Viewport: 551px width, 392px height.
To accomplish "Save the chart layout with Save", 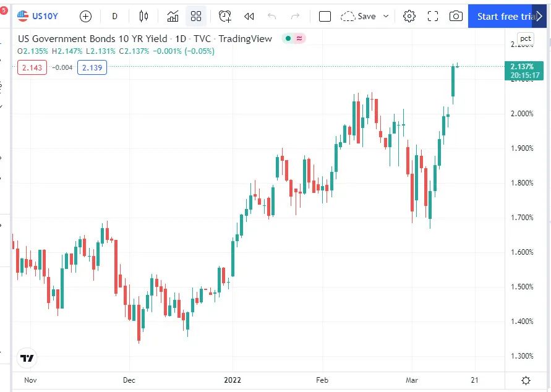I will [359, 16].
